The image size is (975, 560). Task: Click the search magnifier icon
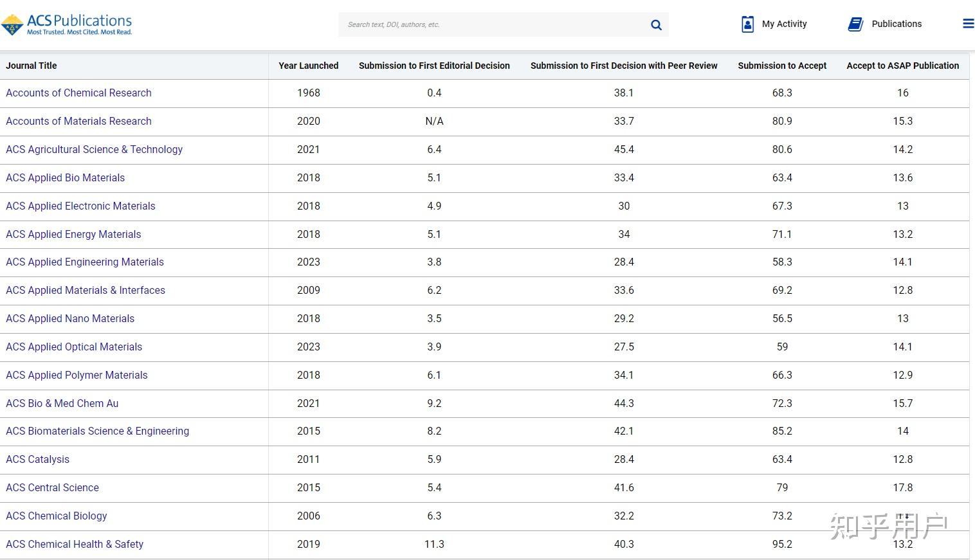click(656, 25)
